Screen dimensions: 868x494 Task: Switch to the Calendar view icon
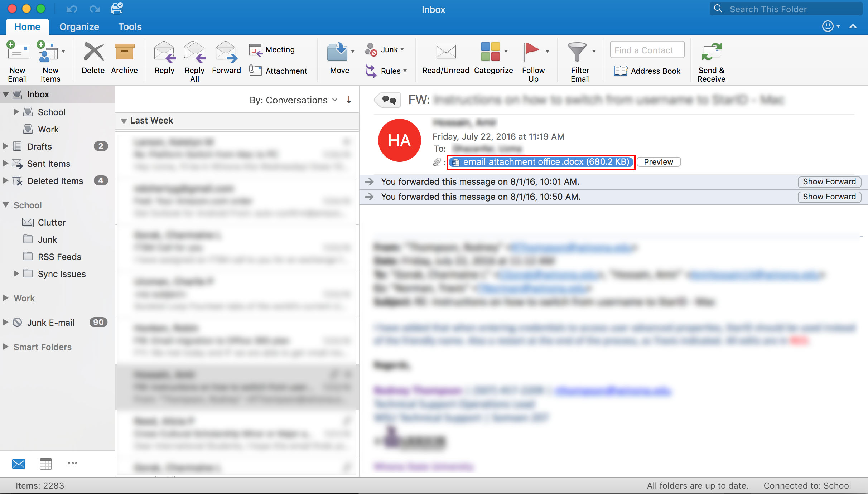[45, 464]
